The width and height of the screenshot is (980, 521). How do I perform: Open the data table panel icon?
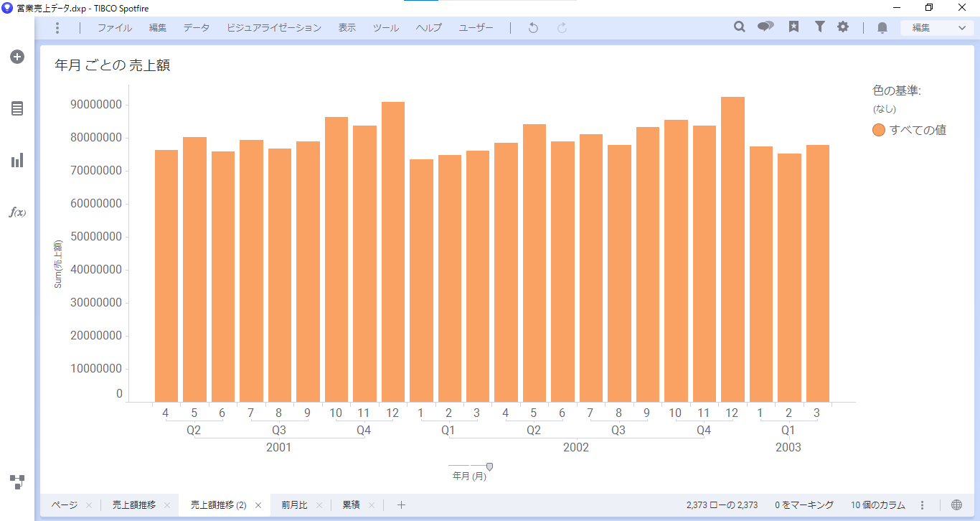coord(17,108)
